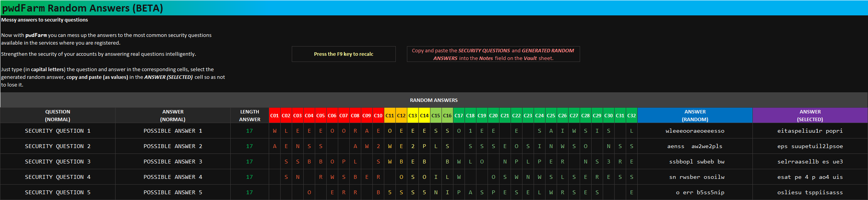Select the SECURITY QUESTION 4 cell
Viewport: 868px width, 200px height.
click(x=58, y=177)
